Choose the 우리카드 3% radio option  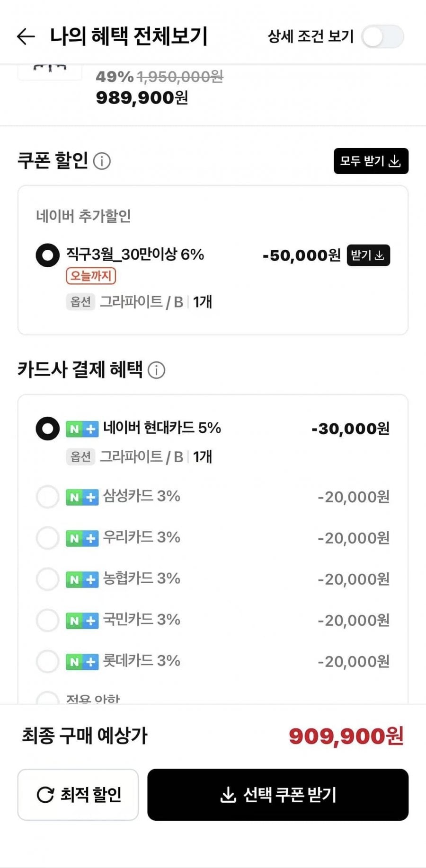click(x=47, y=538)
